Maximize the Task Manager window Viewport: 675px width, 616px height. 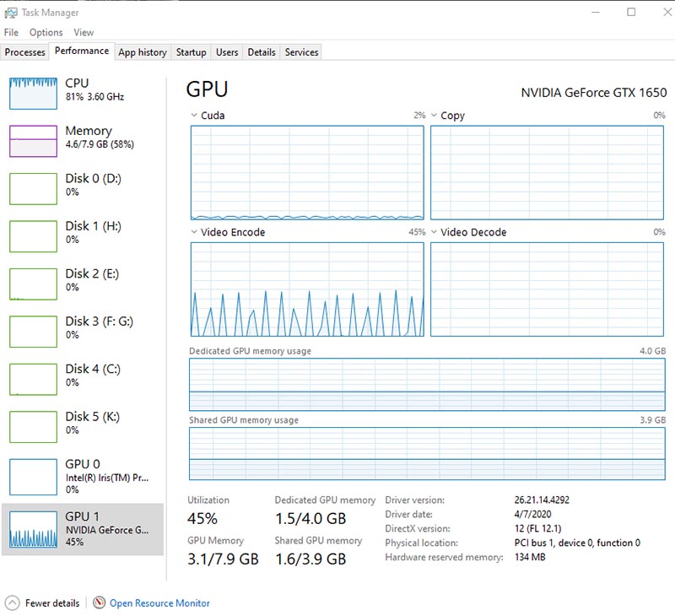click(x=631, y=12)
